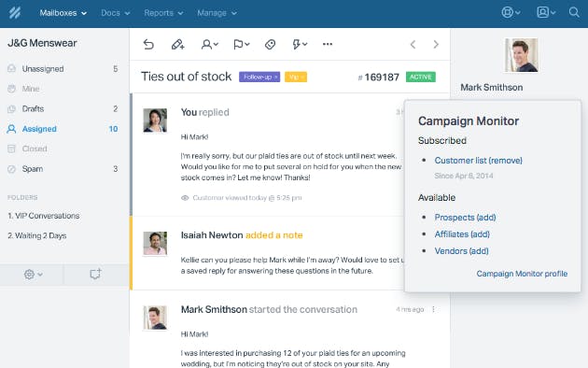This screenshot has width=588, height=368.
Task: Click the Drafts icon in sidebar
Action: (11, 108)
